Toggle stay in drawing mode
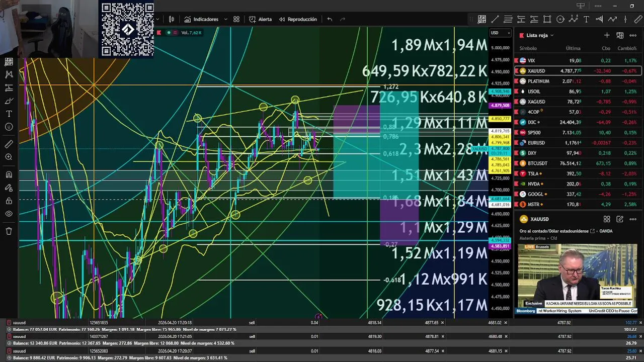This screenshot has width=644, height=362. tap(9, 188)
